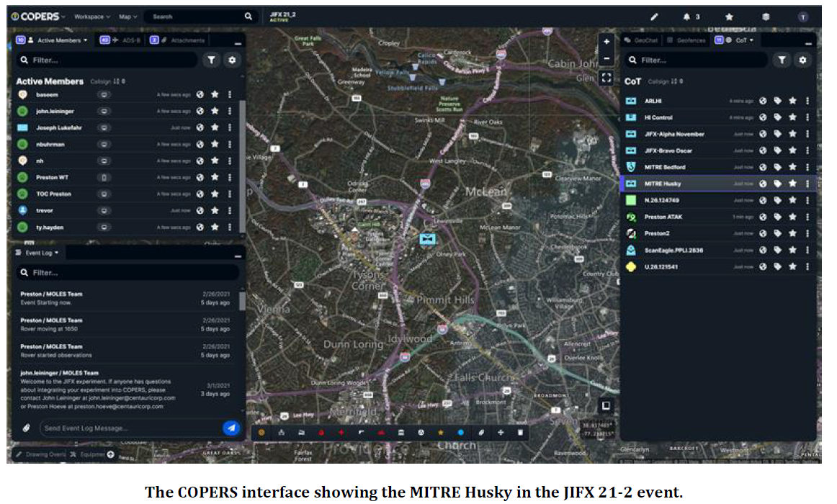Toggle nbuhrman status switch
Viewport: 837px width, 504px height.
tap(104, 144)
